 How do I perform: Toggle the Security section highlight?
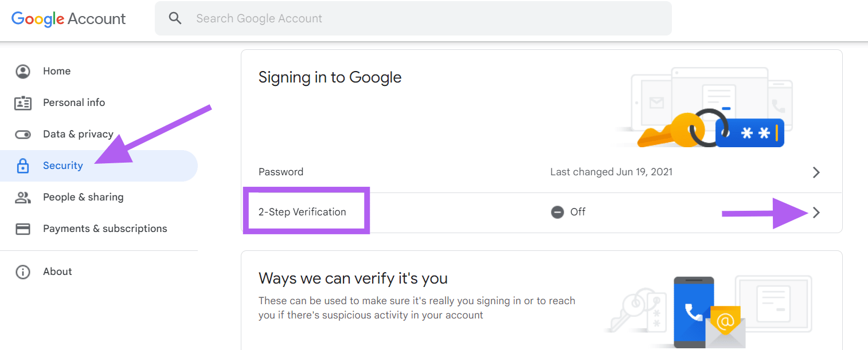click(x=63, y=165)
